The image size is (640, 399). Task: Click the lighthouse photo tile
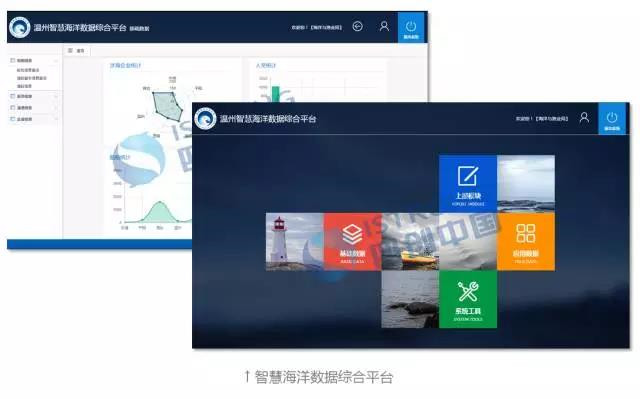click(x=295, y=241)
